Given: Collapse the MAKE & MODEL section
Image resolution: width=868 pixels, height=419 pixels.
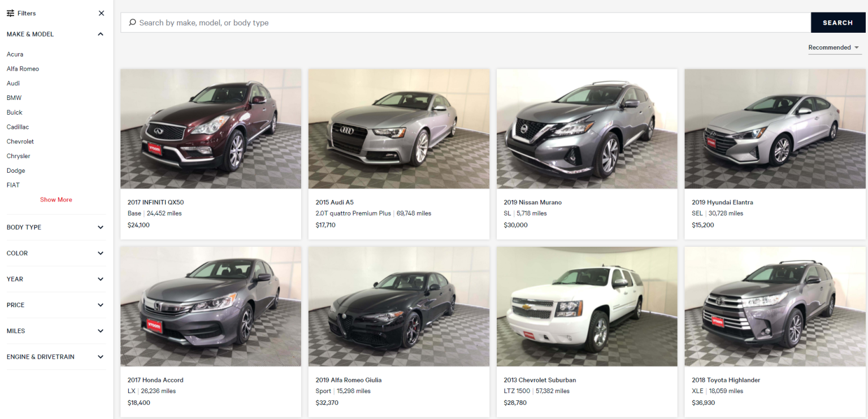Looking at the screenshot, I should pos(100,34).
